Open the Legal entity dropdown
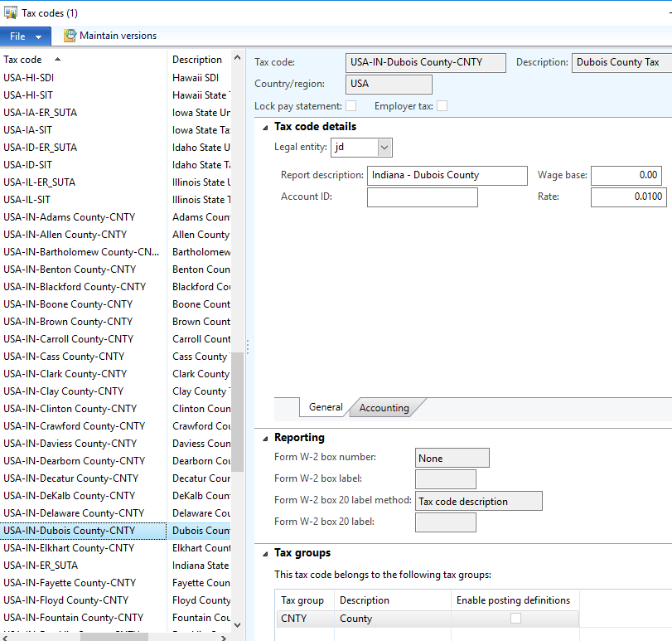The width and height of the screenshot is (672, 641). tap(384, 148)
